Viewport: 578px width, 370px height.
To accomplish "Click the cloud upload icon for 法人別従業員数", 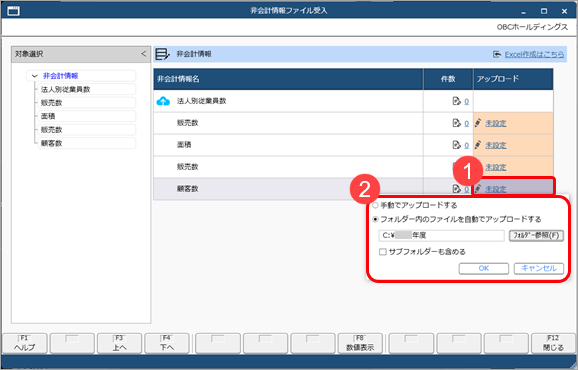I will 163,101.
